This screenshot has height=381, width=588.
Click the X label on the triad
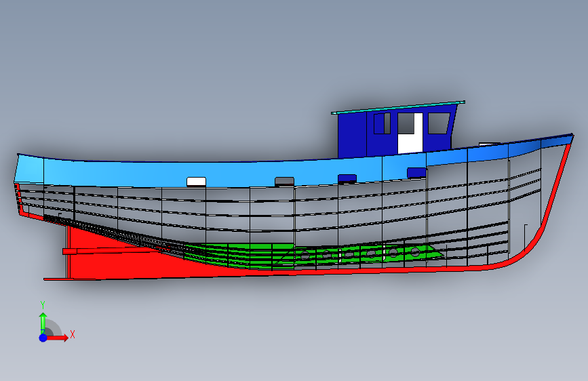(73, 334)
